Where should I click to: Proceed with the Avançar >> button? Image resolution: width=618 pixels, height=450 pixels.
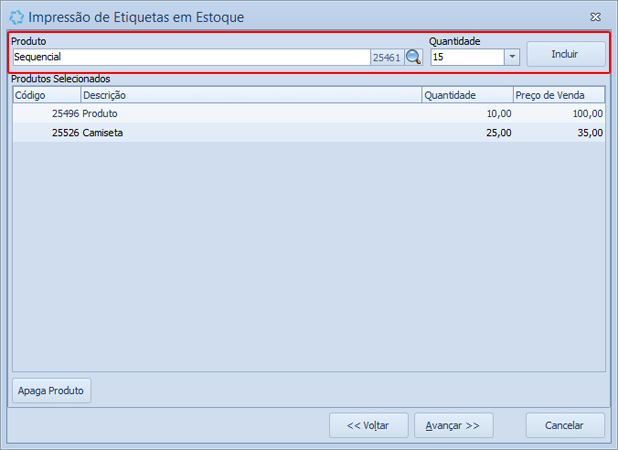point(453,425)
